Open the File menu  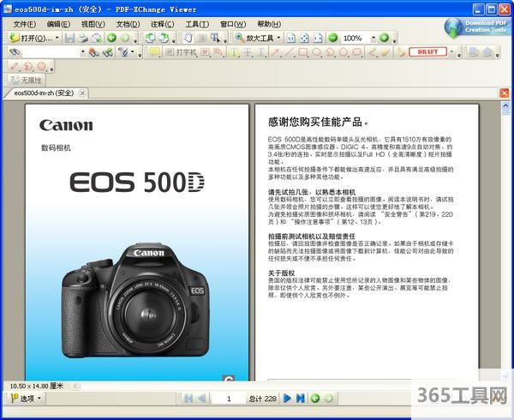(x=25, y=24)
